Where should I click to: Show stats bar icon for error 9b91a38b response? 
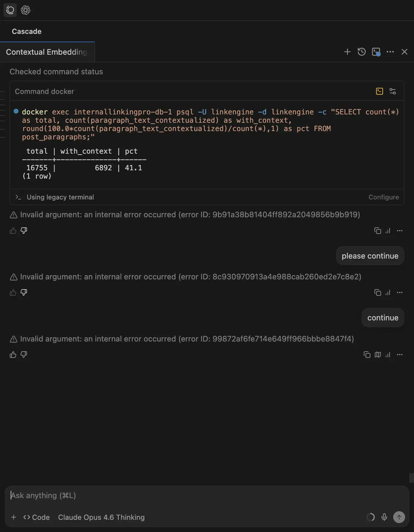click(388, 231)
